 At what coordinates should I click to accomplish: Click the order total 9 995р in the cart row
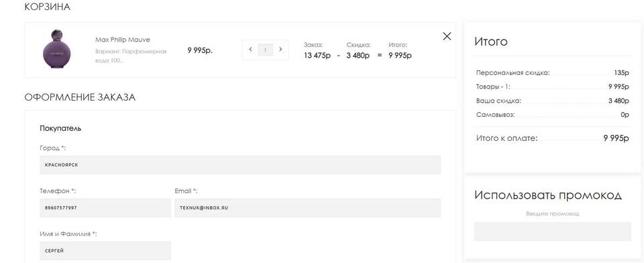click(400, 56)
